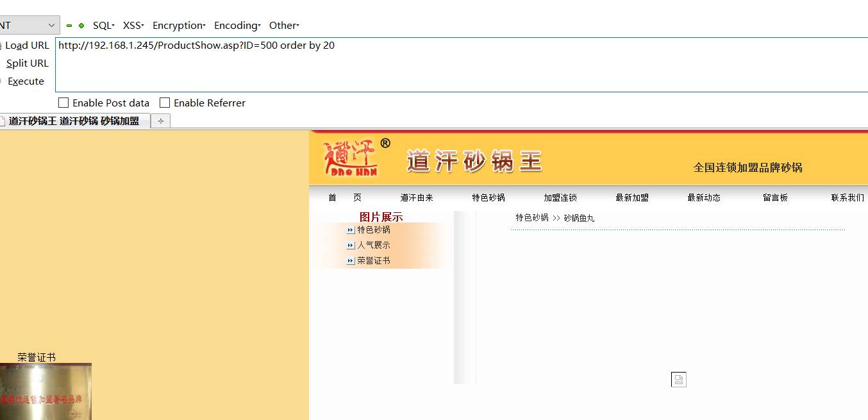
Task: Click 砂锅鱼丸 in the breadcrumb
Action: pos(579,218)
